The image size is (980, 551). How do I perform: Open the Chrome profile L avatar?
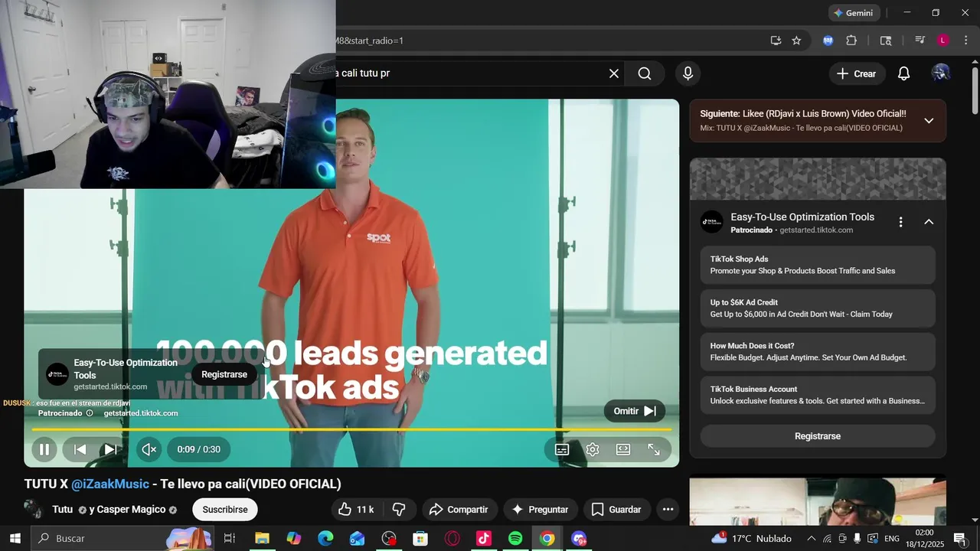click(943, 41)
